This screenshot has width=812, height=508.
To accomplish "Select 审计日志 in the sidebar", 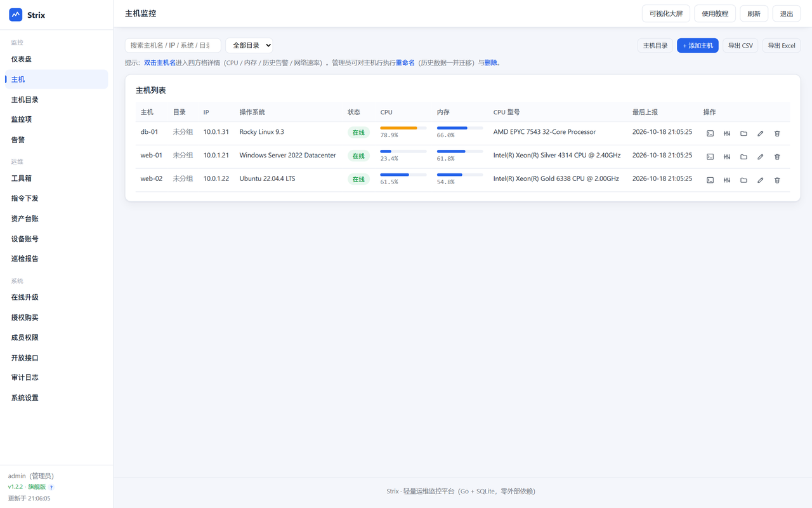I will tap(56, 377).
